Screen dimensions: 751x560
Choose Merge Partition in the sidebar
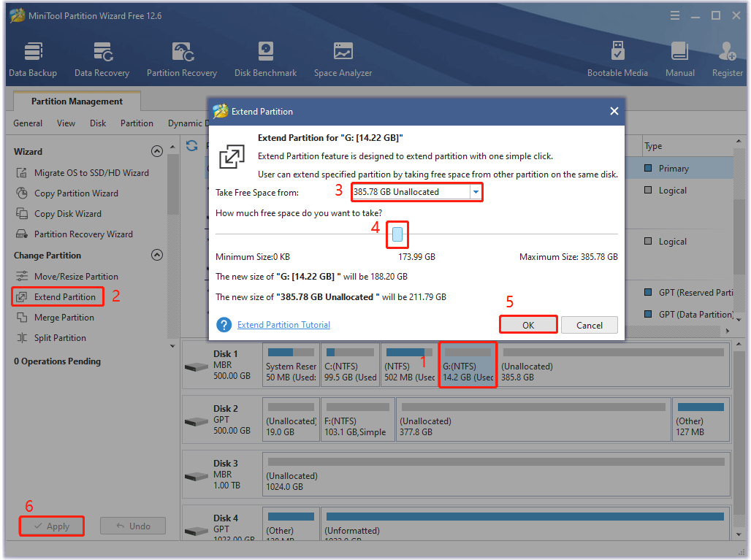[x=55, y=318]
